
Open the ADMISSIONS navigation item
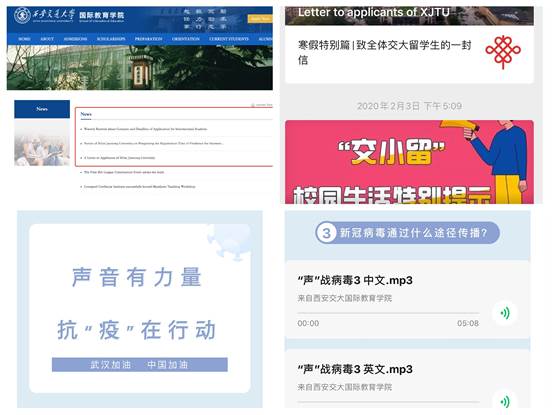(x=75, y=39)
